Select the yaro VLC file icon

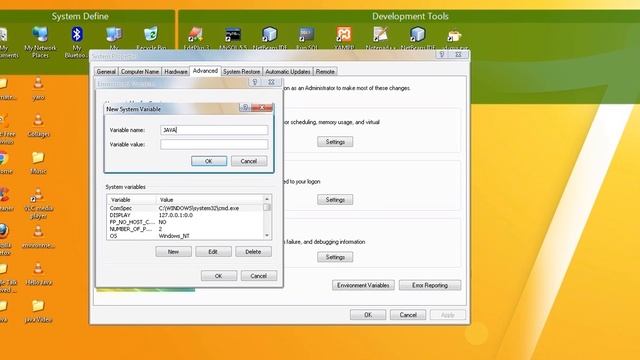pos(38,89)
